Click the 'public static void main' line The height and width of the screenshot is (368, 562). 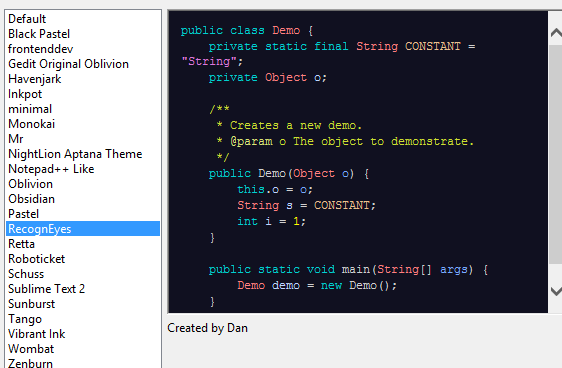(x=348, y=269)
